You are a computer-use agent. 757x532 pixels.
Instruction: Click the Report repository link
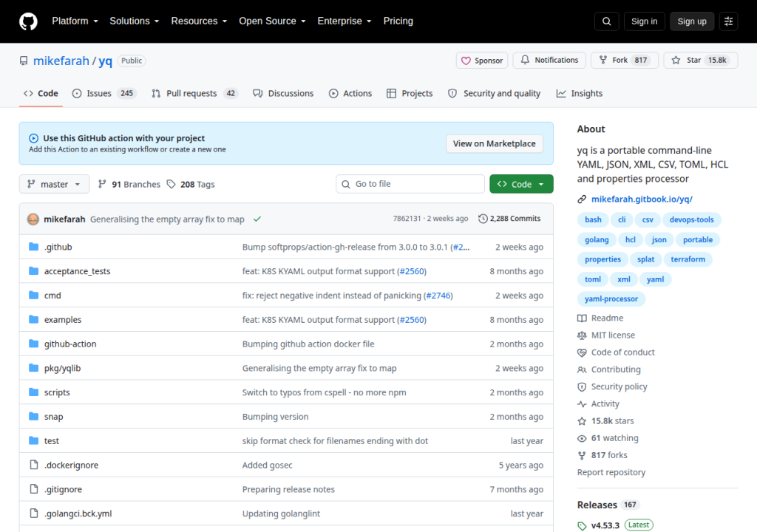click(x=611, y=472)
